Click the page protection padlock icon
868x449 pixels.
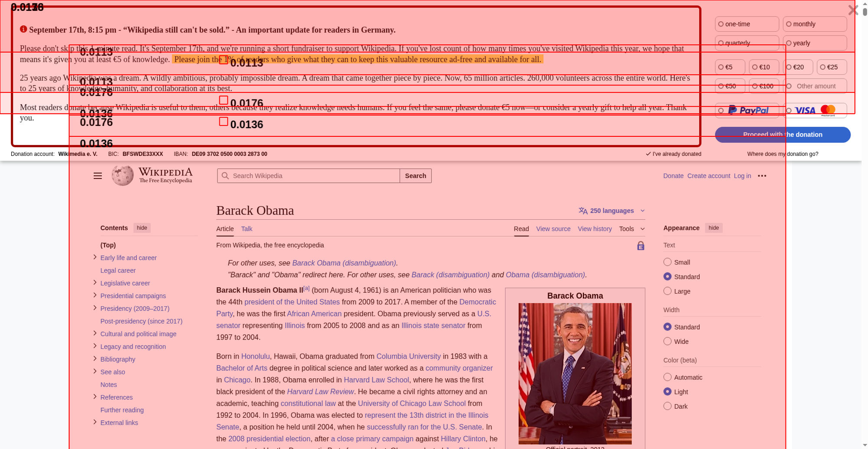[641, 246]
